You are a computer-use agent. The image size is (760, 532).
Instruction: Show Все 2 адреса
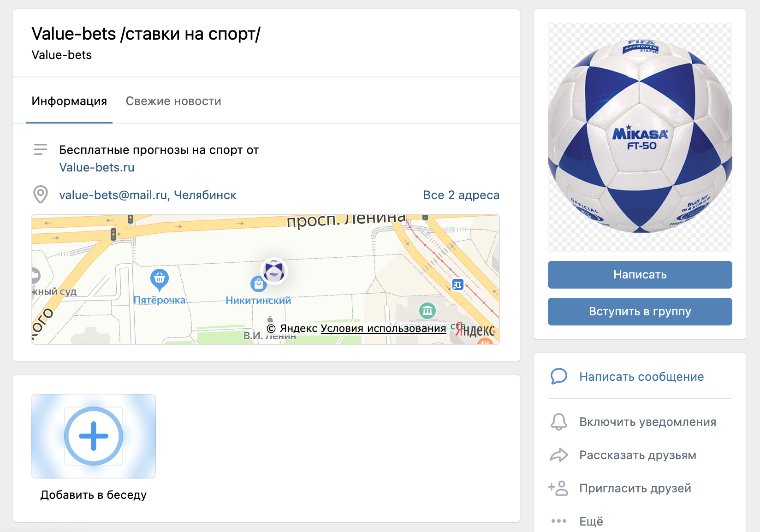(461, 195)
